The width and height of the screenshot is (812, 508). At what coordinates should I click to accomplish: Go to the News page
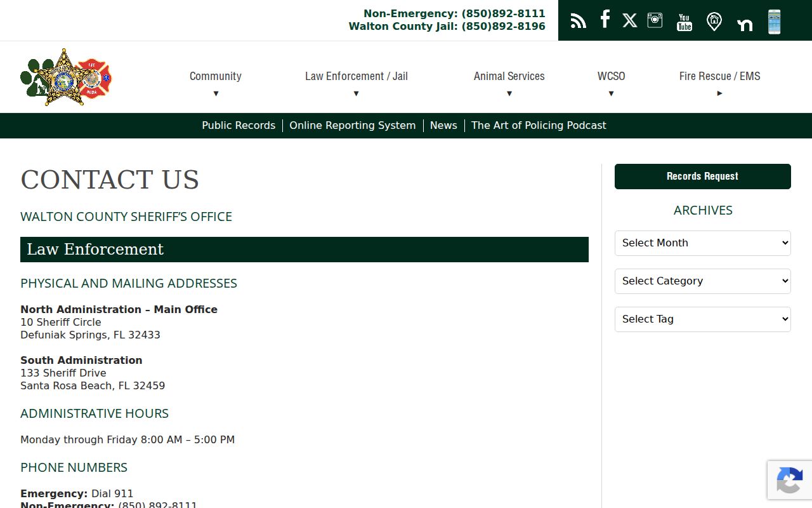coord(443,126)
